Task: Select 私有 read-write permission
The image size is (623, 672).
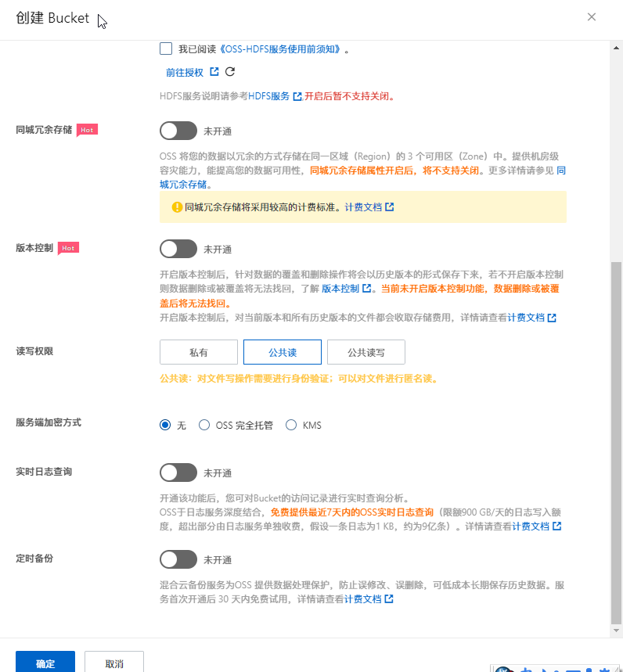Action: point(199,352)
